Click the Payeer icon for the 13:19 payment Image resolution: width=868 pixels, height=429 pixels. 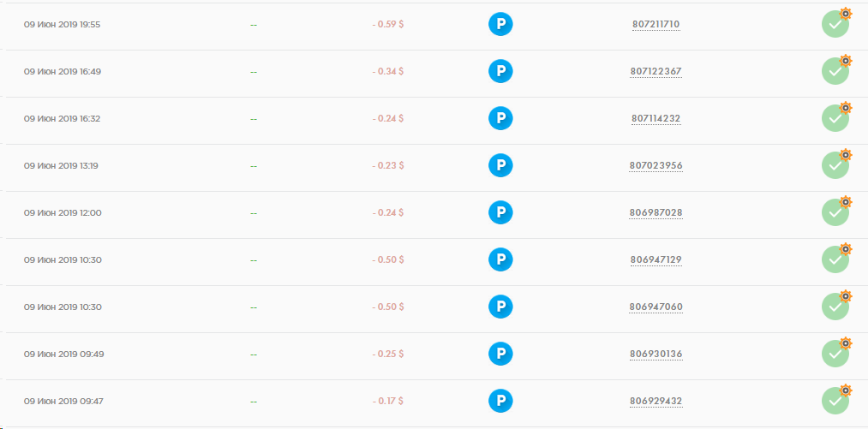tap(500, 165)
